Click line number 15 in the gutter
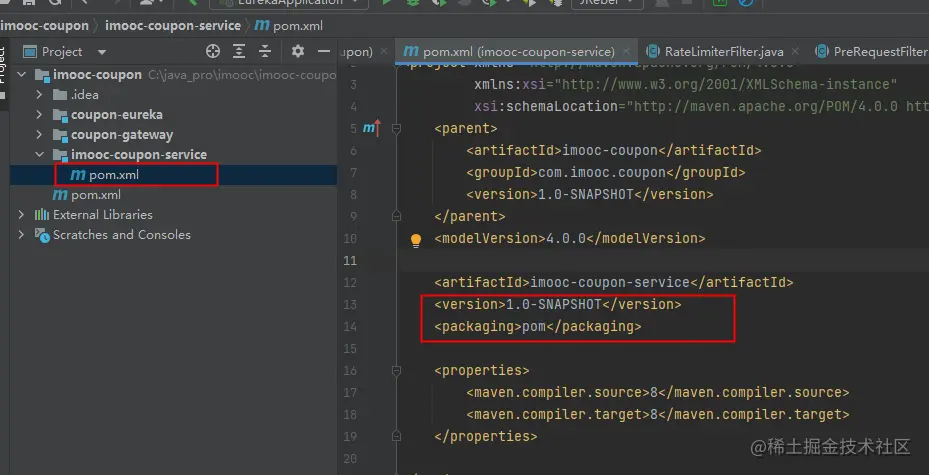This screenshot has width=929, height=475. (x=350, y=349)
